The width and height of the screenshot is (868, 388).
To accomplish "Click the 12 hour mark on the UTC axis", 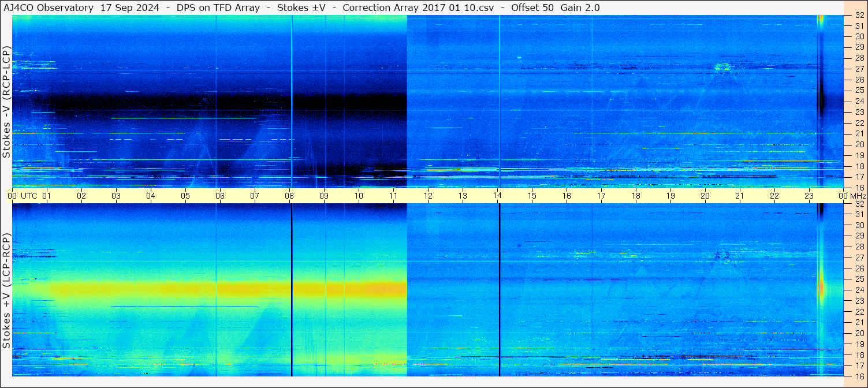I will pos(428,196).
